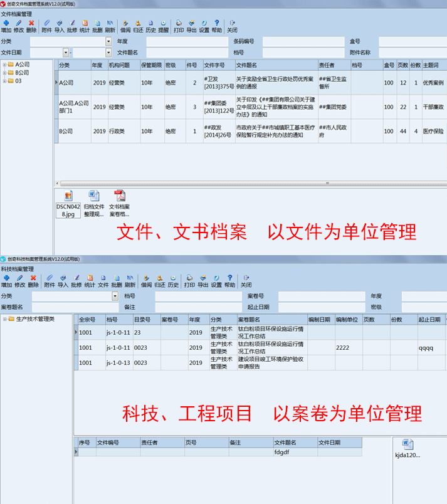Expand 生产技术管理类 tree node
The image size is (447, 504).
coord(5,319)
